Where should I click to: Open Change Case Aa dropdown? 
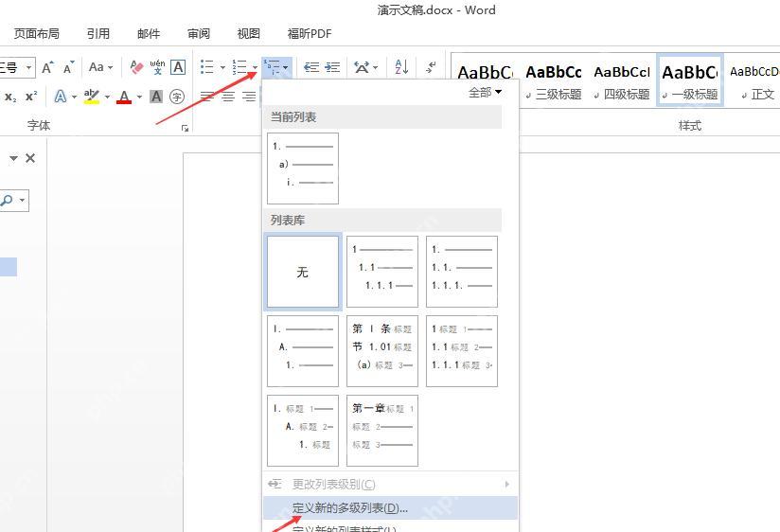click(100, 66)
